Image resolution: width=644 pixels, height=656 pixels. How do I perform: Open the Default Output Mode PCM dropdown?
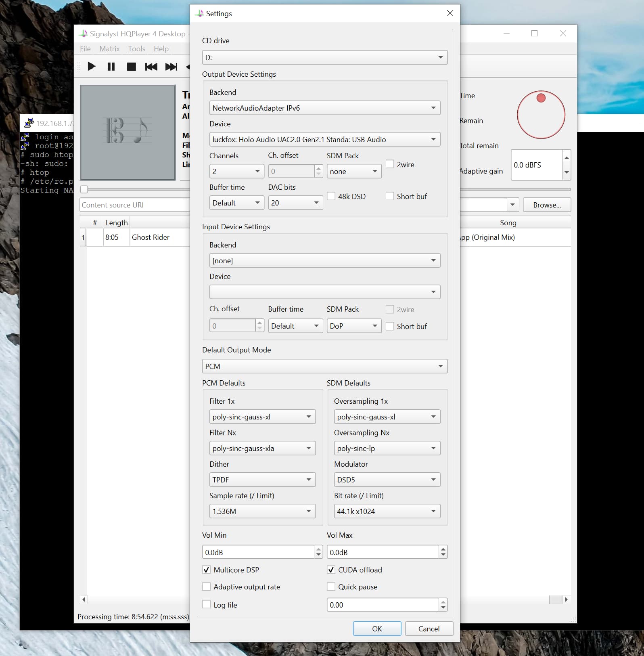point(324,366)
